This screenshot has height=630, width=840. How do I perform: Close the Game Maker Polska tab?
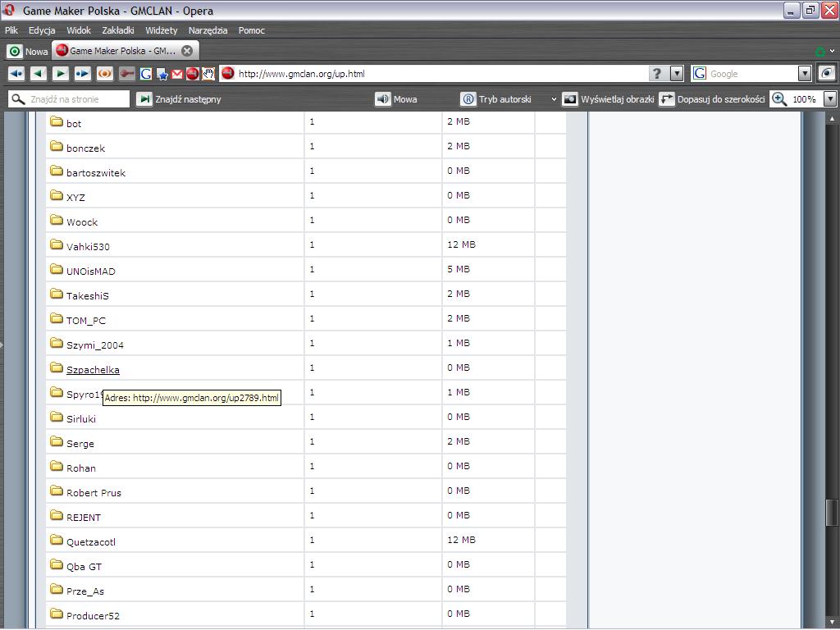coord(187,51)
